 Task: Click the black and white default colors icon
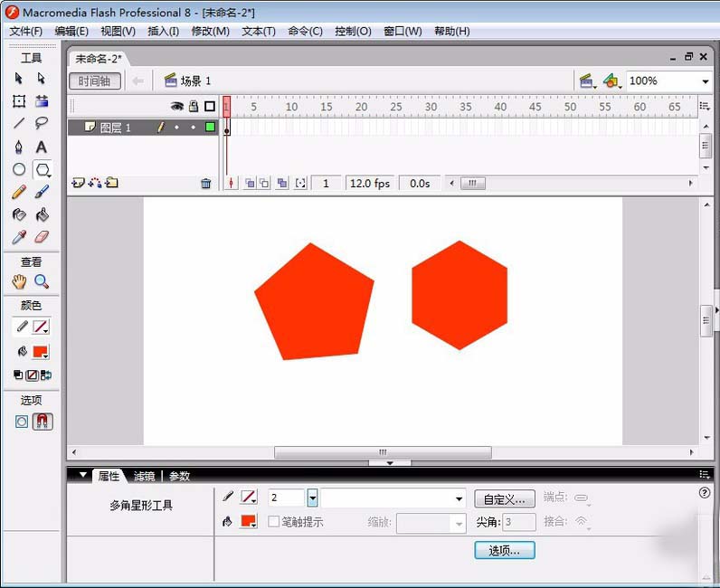[x=18, y=375]
